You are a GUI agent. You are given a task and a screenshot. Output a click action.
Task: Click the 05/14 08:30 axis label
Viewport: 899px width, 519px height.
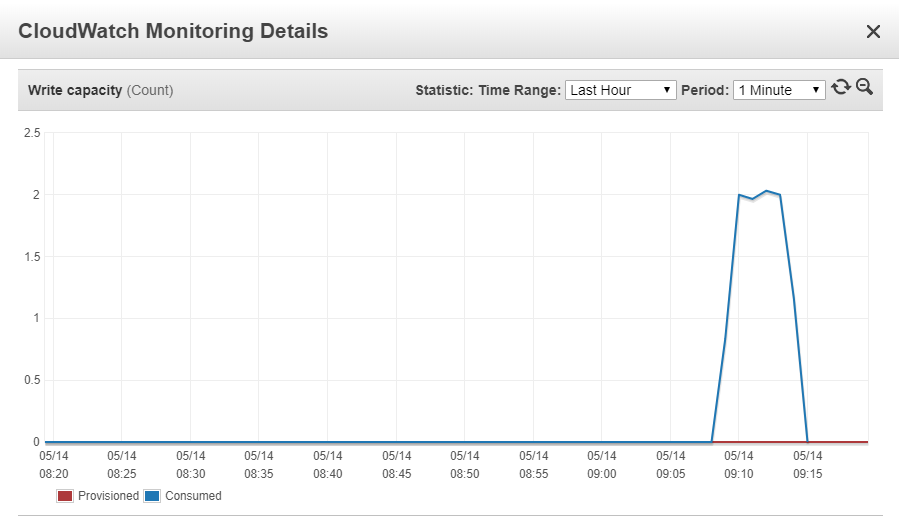(x=190, y=465)
